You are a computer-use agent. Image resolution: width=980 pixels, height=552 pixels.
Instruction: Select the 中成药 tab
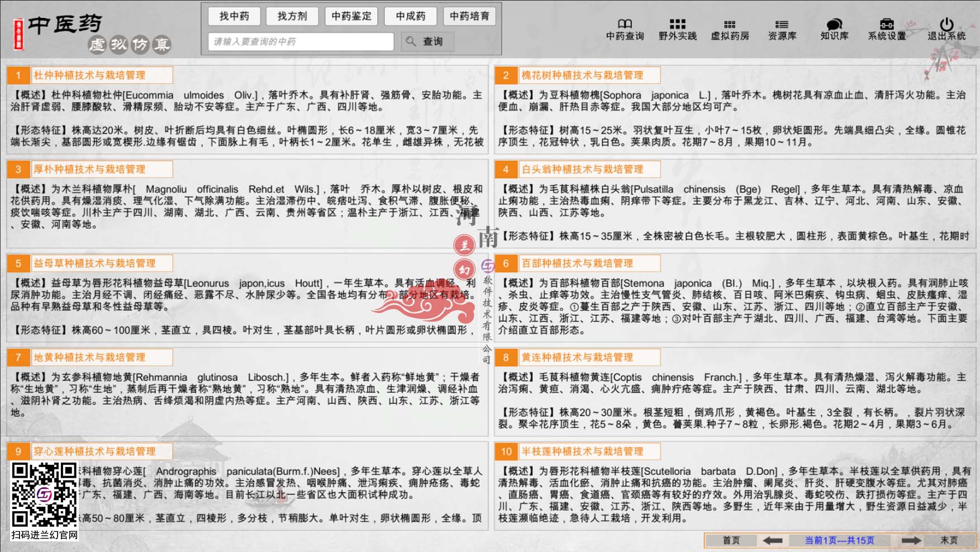coord(411,16)
